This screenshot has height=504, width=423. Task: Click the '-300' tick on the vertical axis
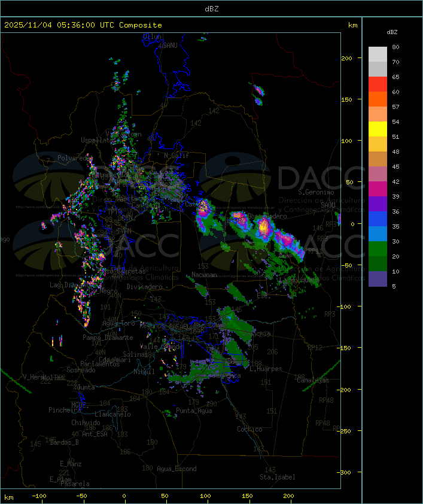[345, 472]
